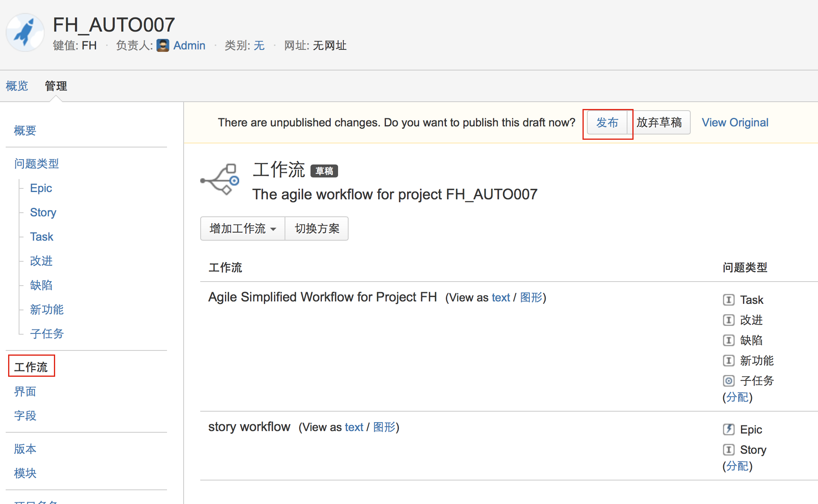Click the 子任务 subtask type icon

tap(728, 381)
